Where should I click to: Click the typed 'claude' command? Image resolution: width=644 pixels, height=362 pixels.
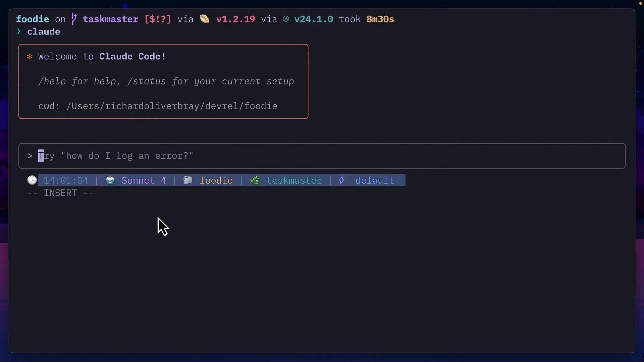(44, 32)
